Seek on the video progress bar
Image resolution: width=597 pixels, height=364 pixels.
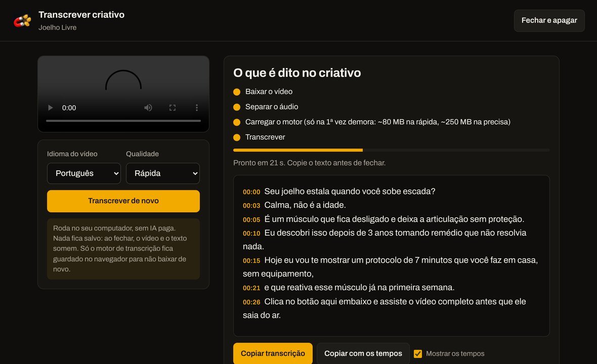point(123,120)
